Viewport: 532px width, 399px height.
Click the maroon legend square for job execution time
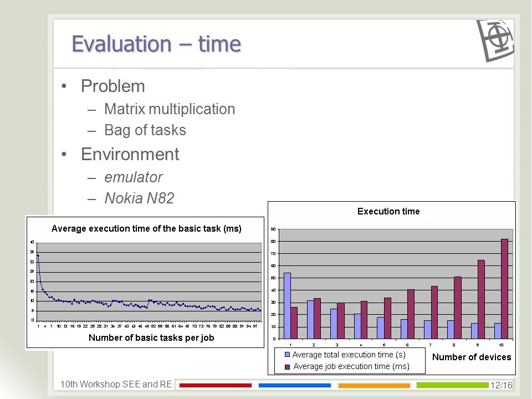click(287, 367)
